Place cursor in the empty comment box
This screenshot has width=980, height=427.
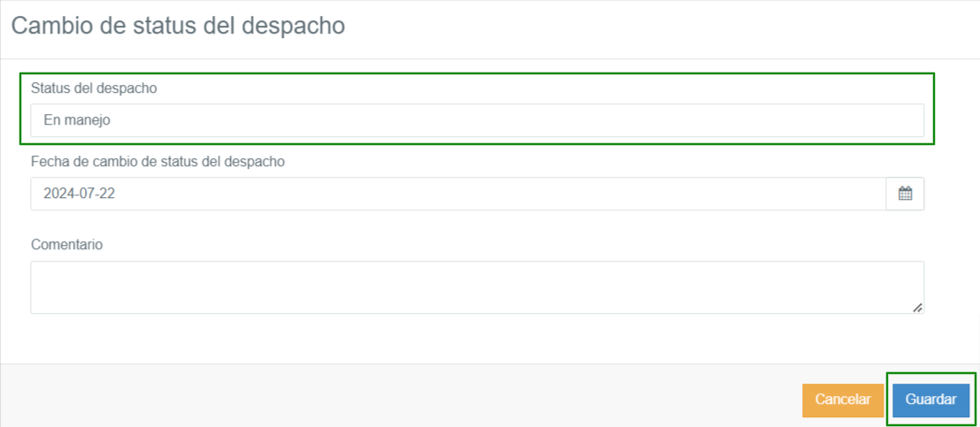click(477, 287)
